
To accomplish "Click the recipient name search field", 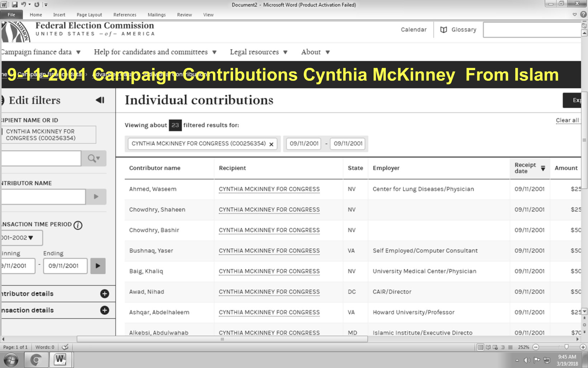I will coord(41,158).
